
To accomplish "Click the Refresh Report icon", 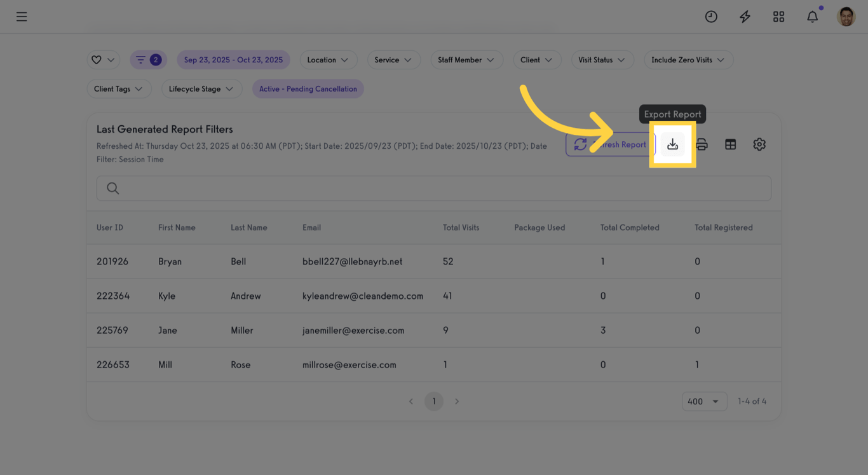I will coord(580,144).
